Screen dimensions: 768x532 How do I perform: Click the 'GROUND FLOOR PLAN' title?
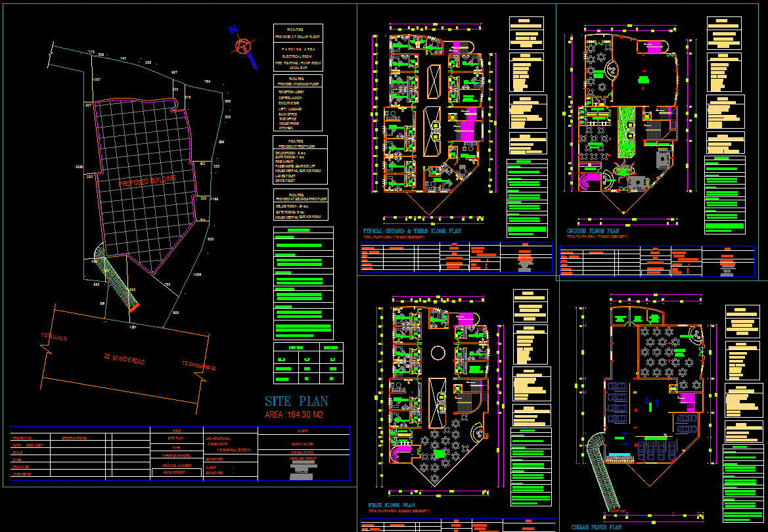coord(593,231)
